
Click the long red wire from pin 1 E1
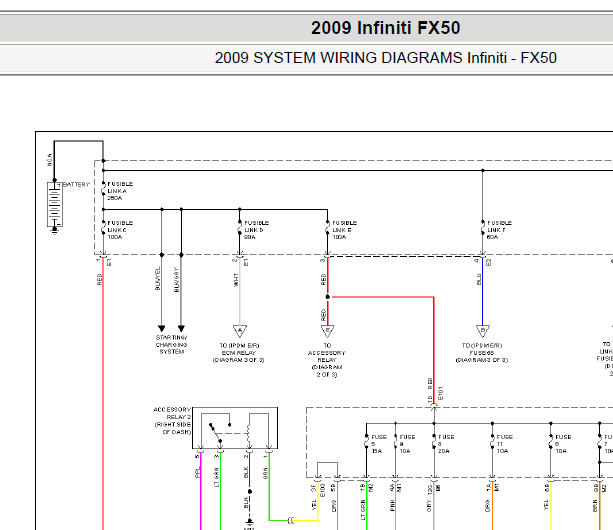click(103, 395)
